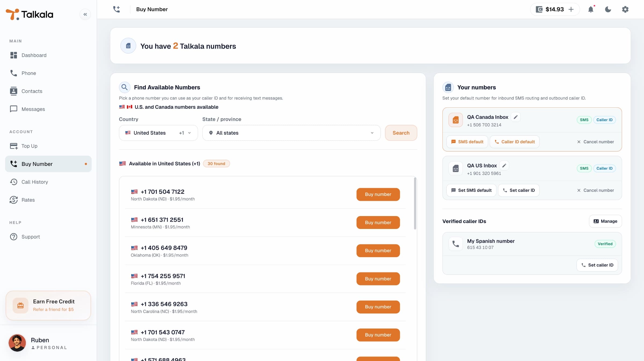Image resolution: width=644 pixels, height=361 pixels.
Task: Click the Dashboard grid icon
Action: [x=14, y=55]
